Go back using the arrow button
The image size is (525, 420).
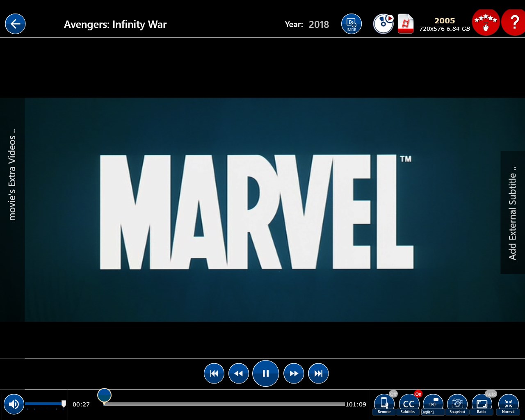[15, 24]
